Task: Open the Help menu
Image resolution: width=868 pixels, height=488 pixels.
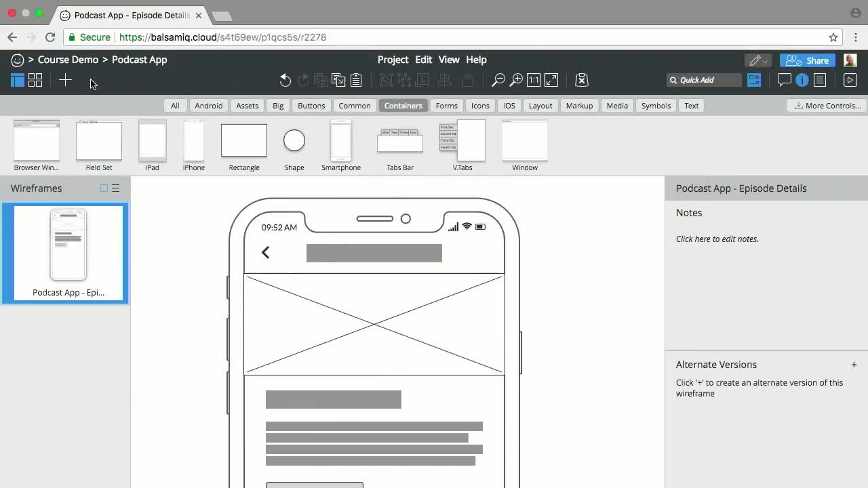Action: click(x=476, y=60)
